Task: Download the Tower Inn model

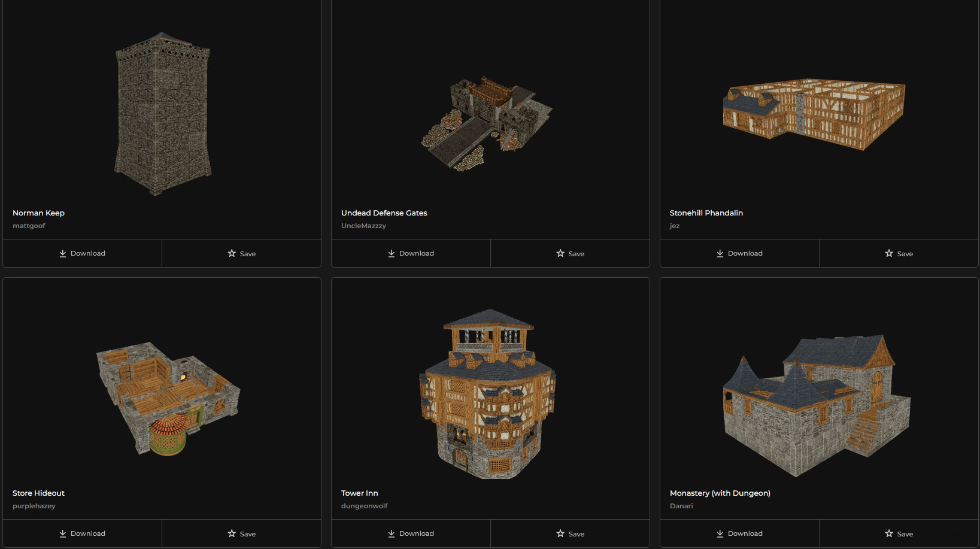Action: [411, 533]
